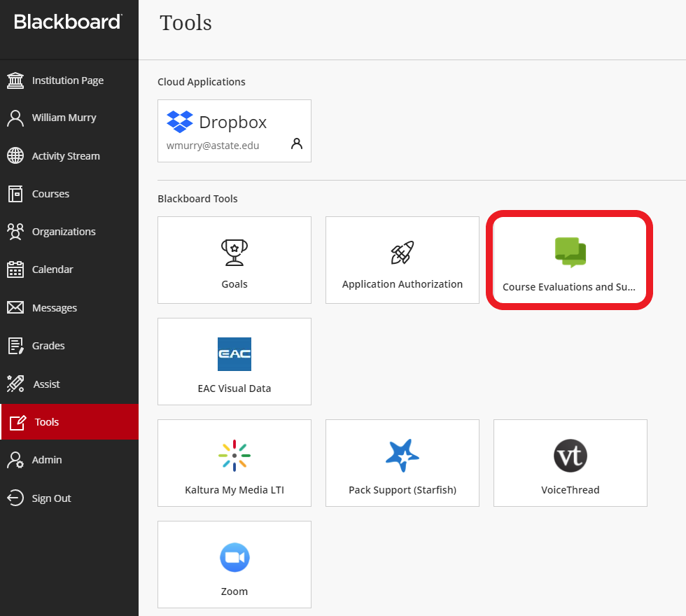This screenshot has height=616, width=686.
Task: Click the Tools edit icon
Action: click(x=18, y=422)
